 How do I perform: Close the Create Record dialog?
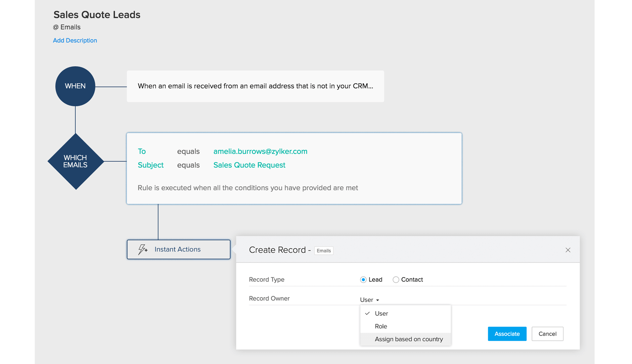[x=568, y=250]
